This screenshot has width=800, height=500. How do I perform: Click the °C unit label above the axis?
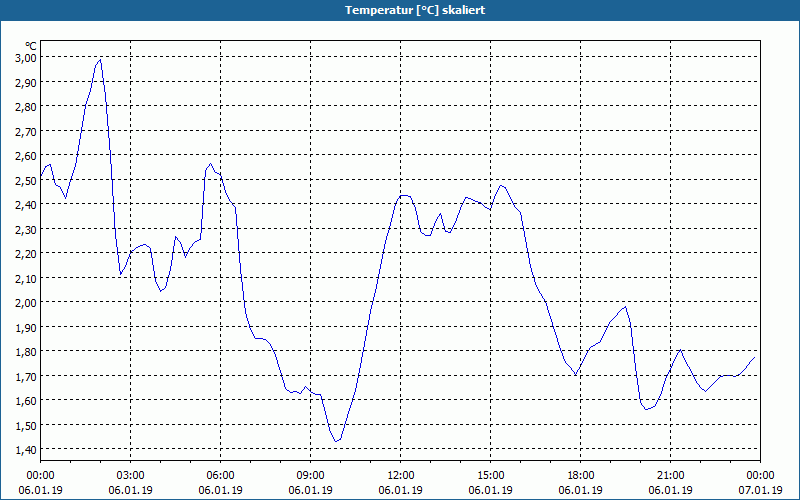click(x=31, y=46)
